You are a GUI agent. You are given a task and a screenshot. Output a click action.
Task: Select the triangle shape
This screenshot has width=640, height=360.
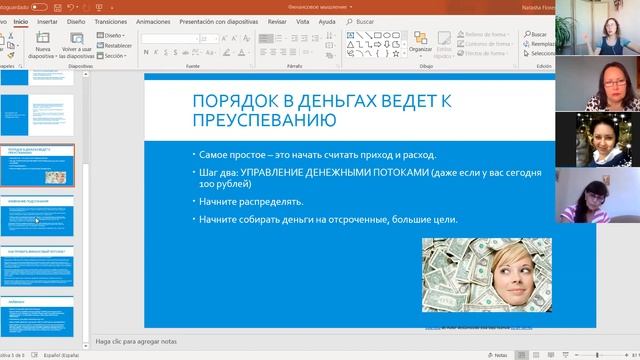[x=350, y=44]
